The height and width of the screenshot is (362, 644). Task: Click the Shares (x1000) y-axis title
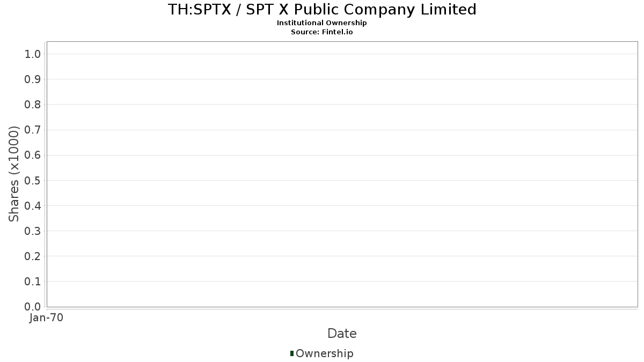pos(14,174)
